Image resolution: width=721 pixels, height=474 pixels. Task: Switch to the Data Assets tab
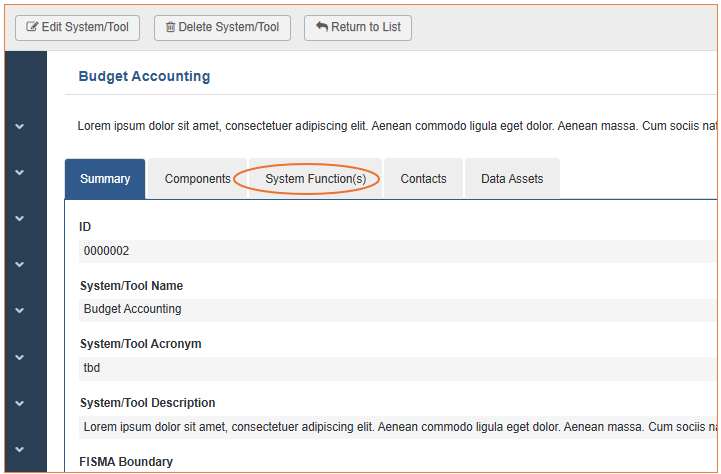pyautogui.click(x=512, y=179)
